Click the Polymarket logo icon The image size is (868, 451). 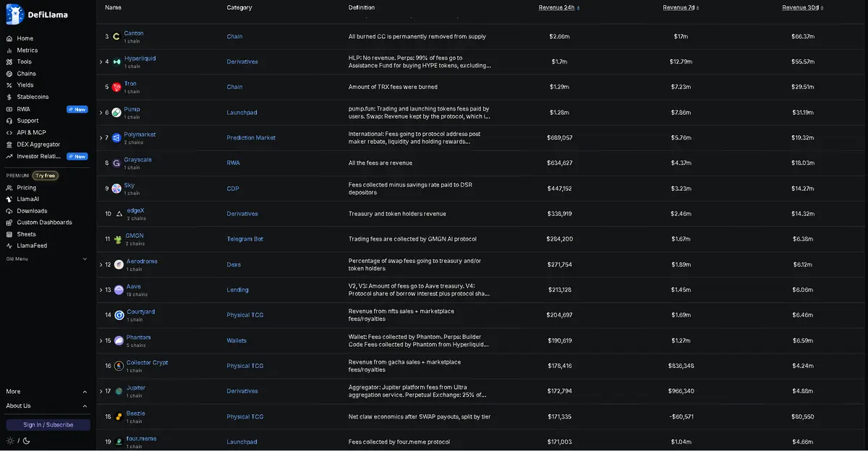click(116, 138)
